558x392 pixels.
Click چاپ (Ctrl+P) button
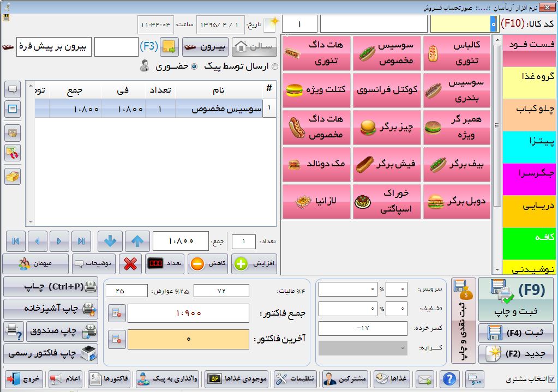[51, 287]
